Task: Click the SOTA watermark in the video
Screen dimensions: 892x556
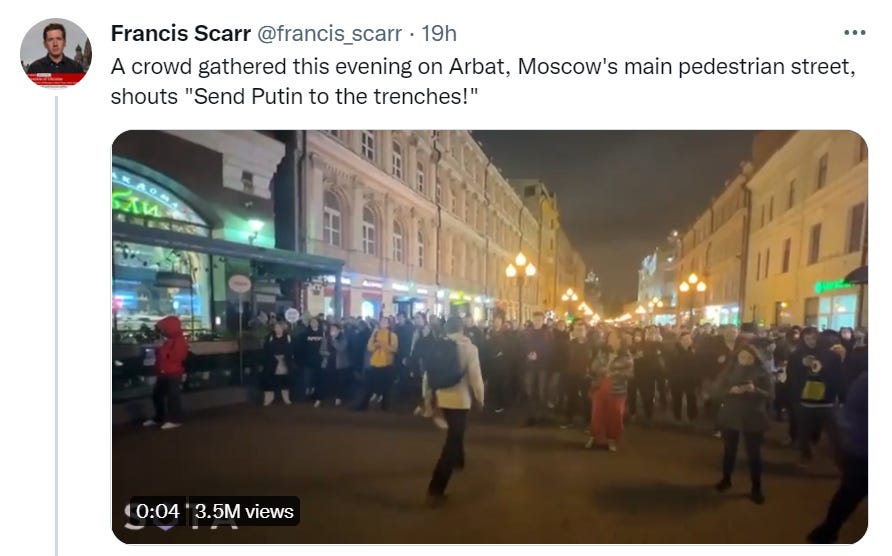Action: (181, 518)
